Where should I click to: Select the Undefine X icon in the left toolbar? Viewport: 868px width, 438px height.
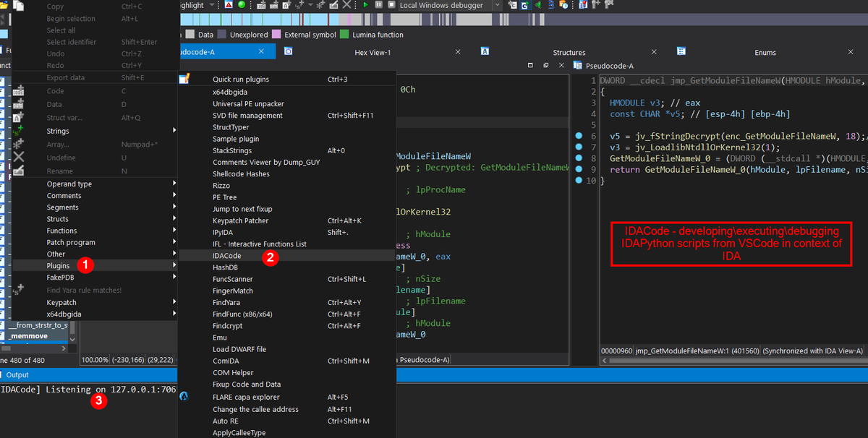point(20,156)
